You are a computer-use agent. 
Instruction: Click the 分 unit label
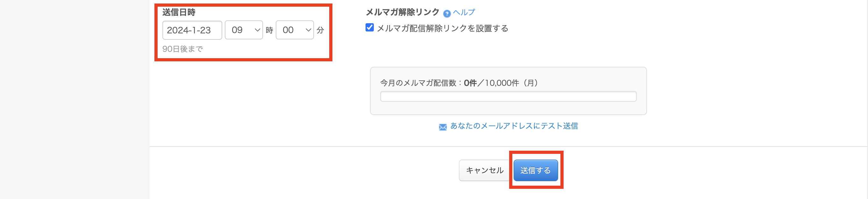(320, 30)
